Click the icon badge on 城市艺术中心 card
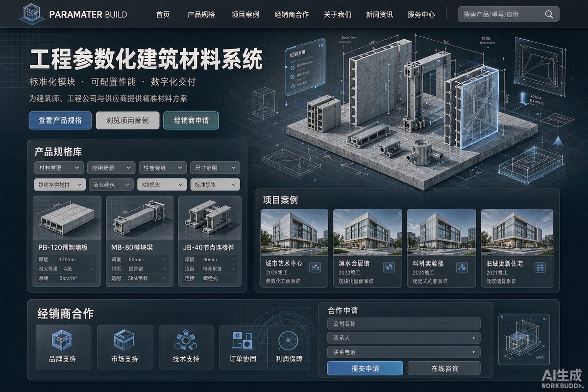This screenshot has height=392, width=588. tap(315, 267)
